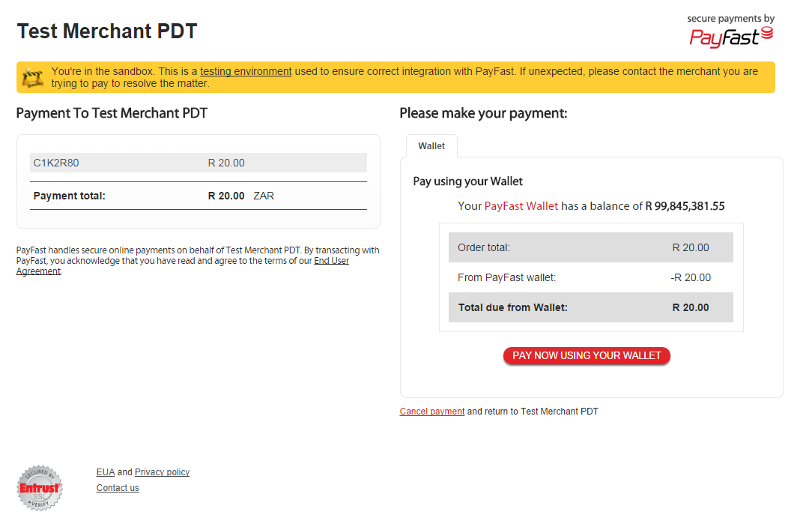Click the PayFast Wallet red text
The image size is (812, 518).
point(521,206)
